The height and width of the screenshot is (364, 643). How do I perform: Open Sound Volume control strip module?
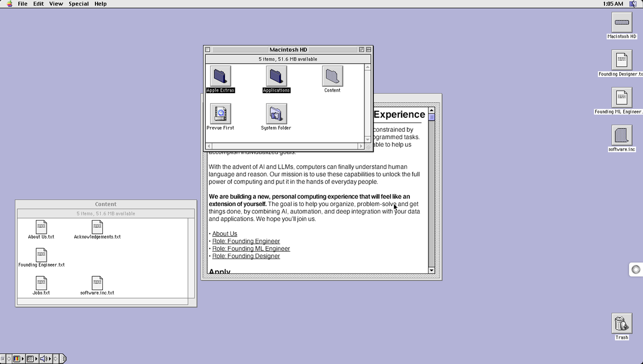(43, 359)
